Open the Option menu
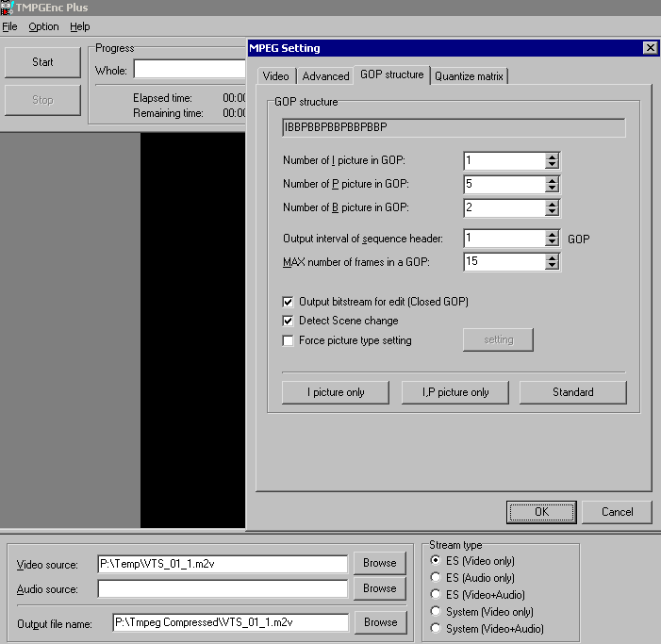This screenshot has height=644, width=661. coord(43,26)
